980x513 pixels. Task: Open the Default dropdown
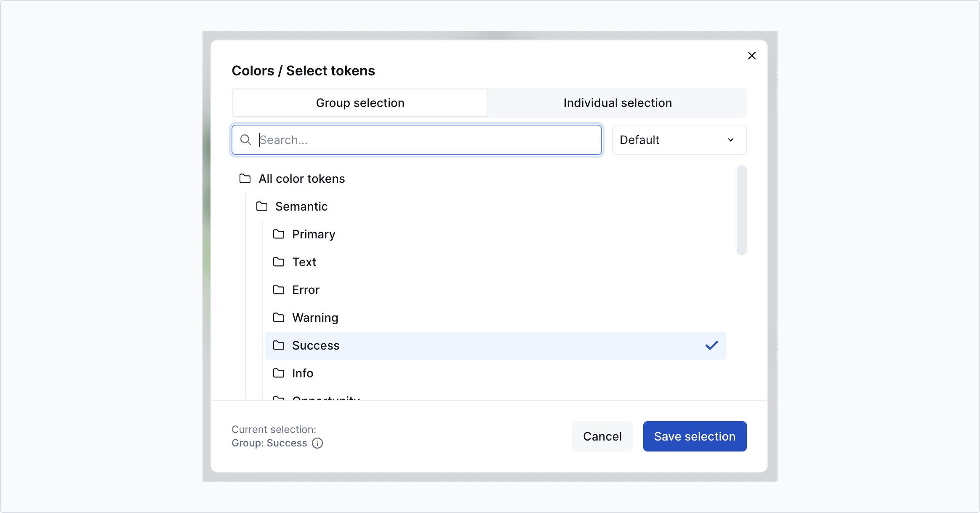point(679,140)
